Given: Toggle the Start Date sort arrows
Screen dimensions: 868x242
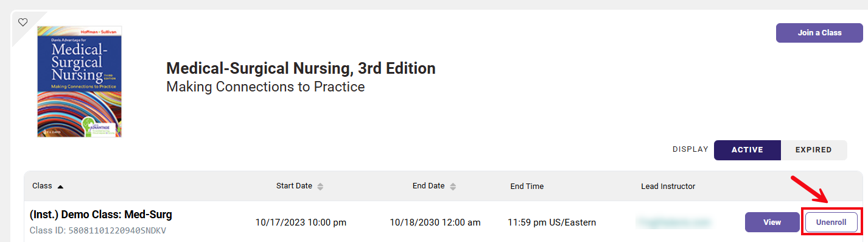Looking at the screenshot, I should 320,187.
